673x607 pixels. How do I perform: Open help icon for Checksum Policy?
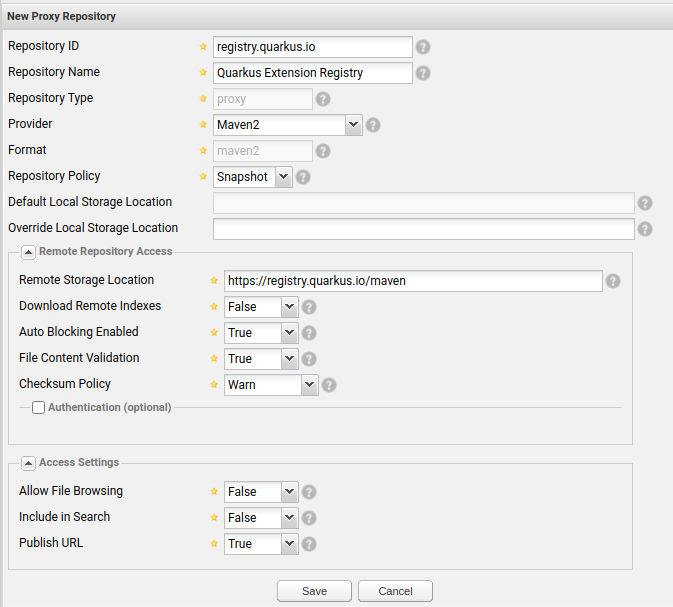(329, 385)
